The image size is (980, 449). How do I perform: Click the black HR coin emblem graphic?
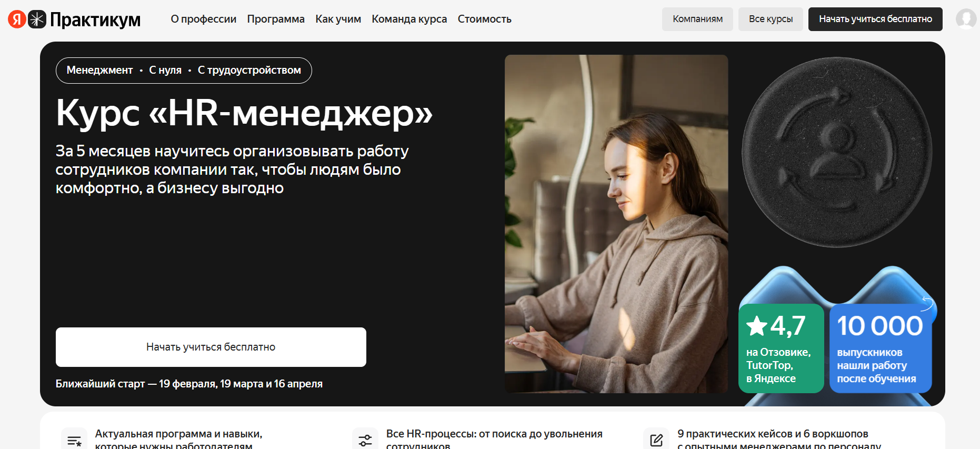tap(837, 152)
